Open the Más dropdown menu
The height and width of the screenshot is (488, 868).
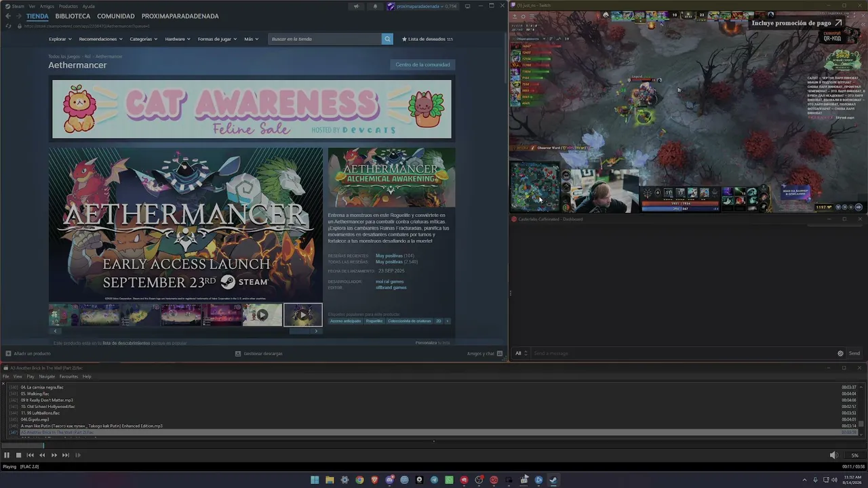point(251,39)
